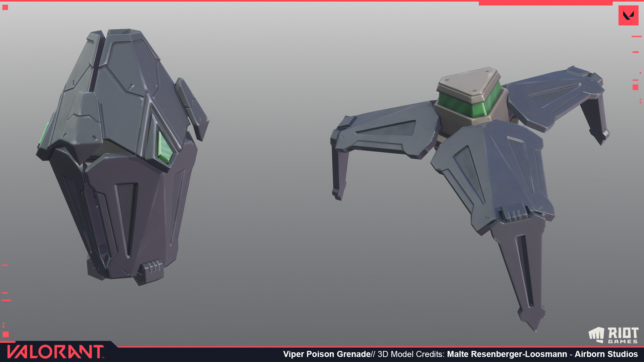Click the RIOT GAMES text
This screenshot has width=644, height=362.
(623, 336)
